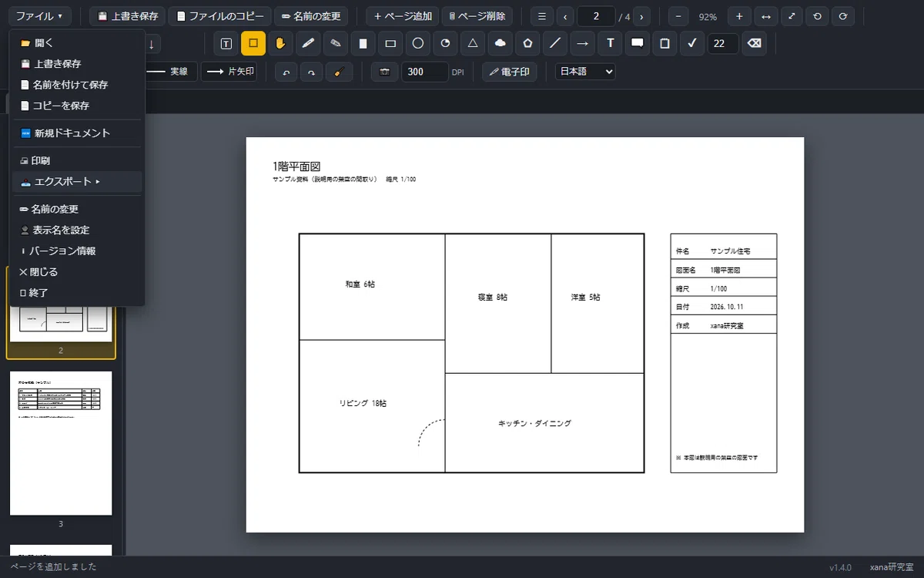The image size is (924, 578).
Task: Click the camera snapshot icon
Action: (385, 72)
